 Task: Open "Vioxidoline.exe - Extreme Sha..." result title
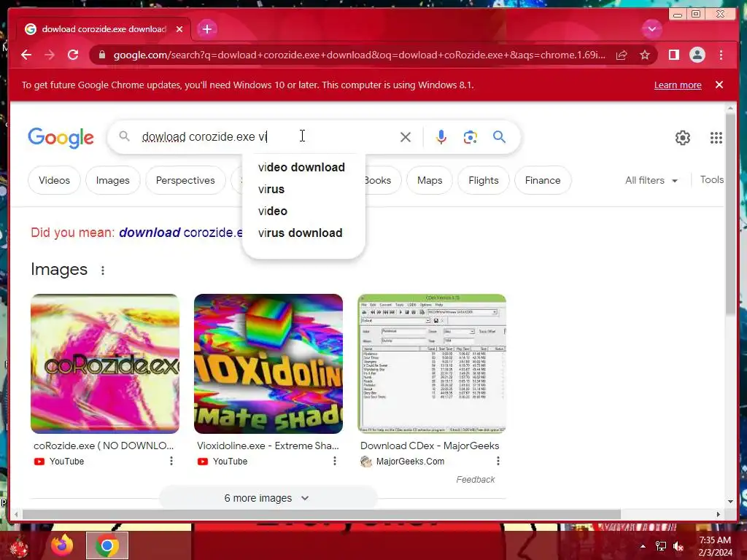coord(268,446)
